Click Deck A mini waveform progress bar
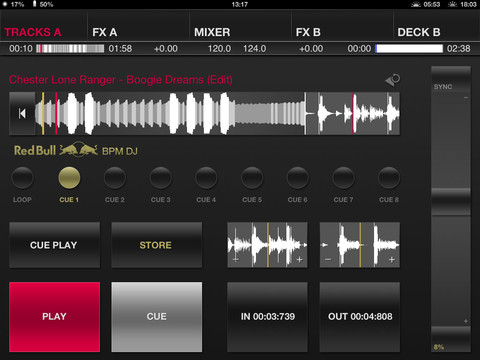The width and height of the screenshot is (480, 360). click(70, 49)
